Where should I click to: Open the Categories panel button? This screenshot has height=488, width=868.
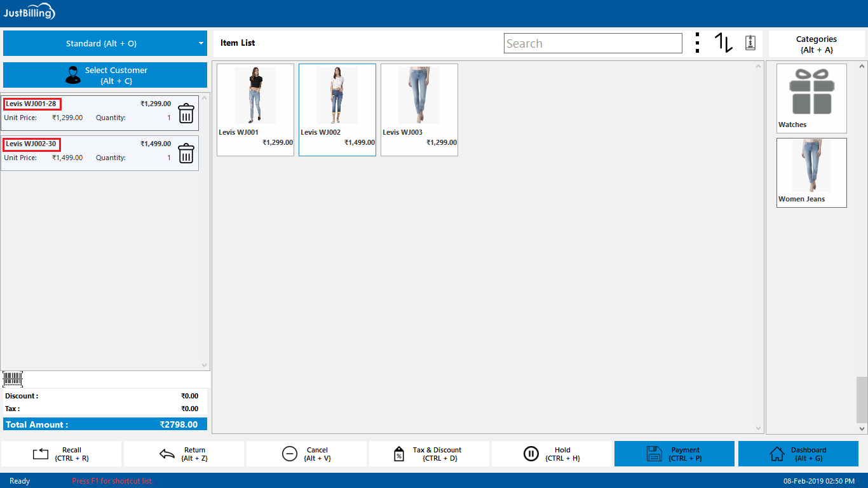817,44
